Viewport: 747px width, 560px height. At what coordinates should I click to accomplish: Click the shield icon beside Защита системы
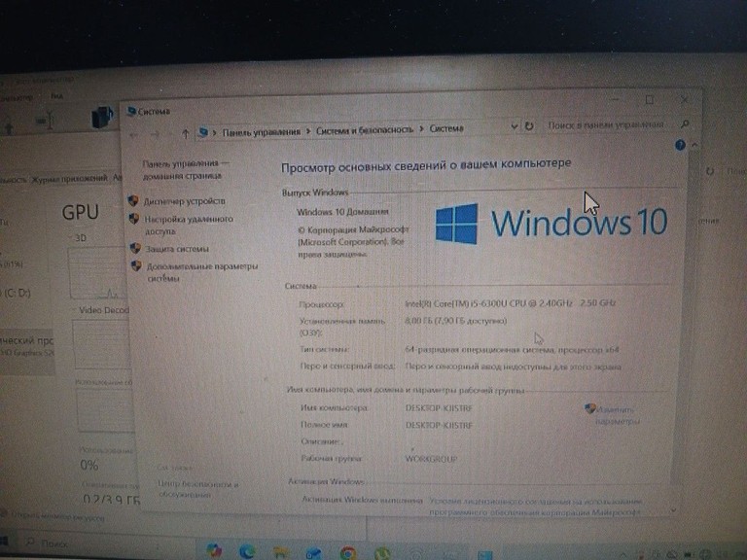pyautogui.click(x=135, y=248)
